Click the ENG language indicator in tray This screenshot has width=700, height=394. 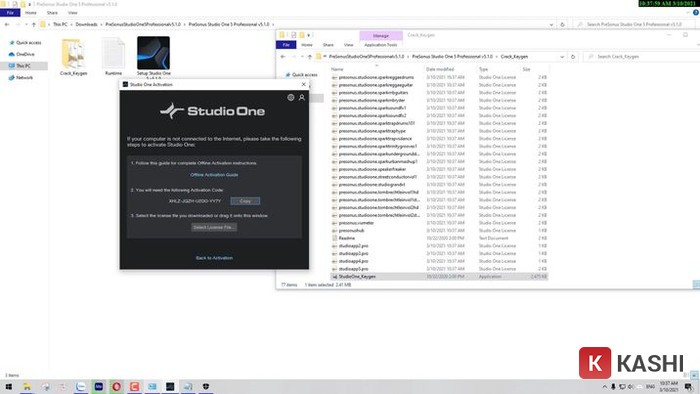click(x=651, y=387)
